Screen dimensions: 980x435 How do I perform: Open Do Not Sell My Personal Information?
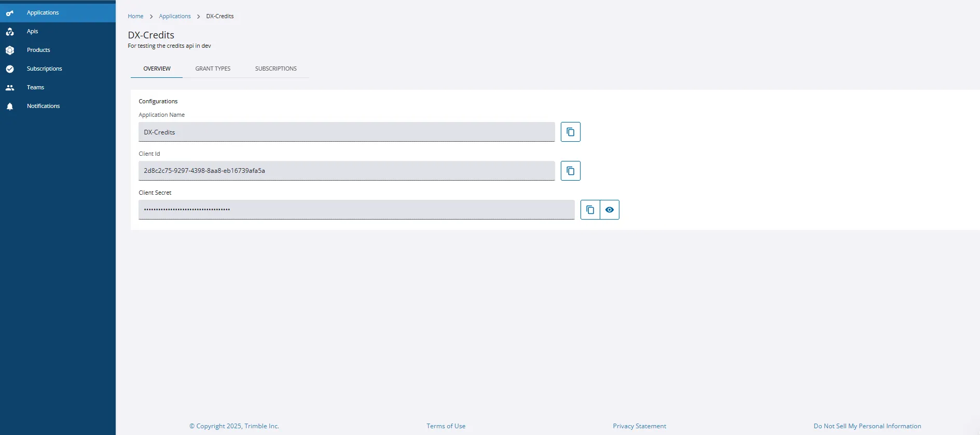[x=867, y=426]
